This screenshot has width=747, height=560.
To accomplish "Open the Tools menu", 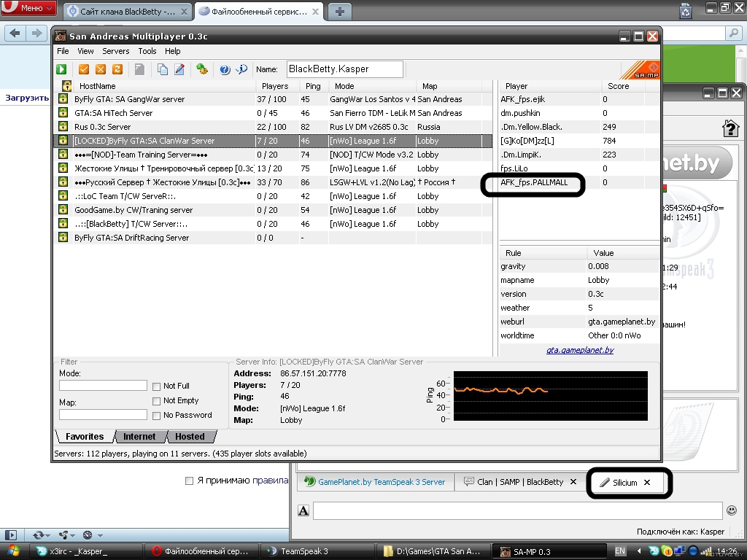I will (x=147, y=51).
